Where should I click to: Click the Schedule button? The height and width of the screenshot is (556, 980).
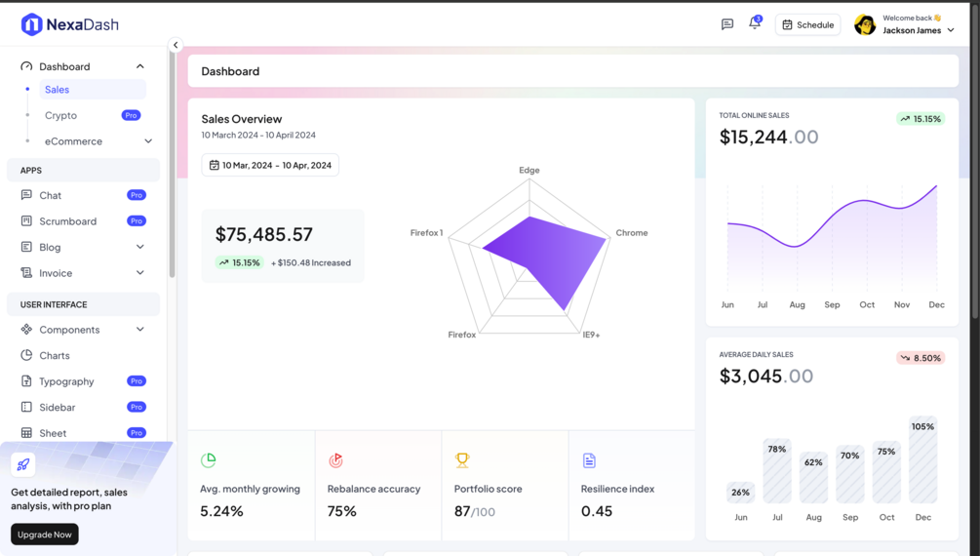tap(807, 25)
